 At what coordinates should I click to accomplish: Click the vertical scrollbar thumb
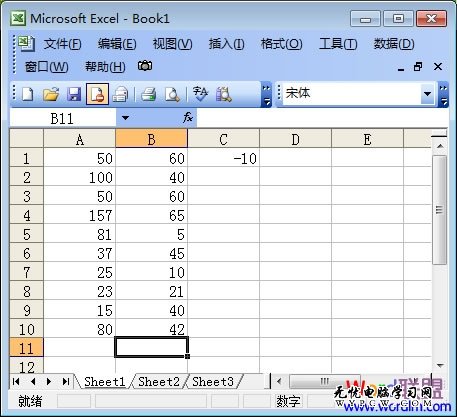440,210
